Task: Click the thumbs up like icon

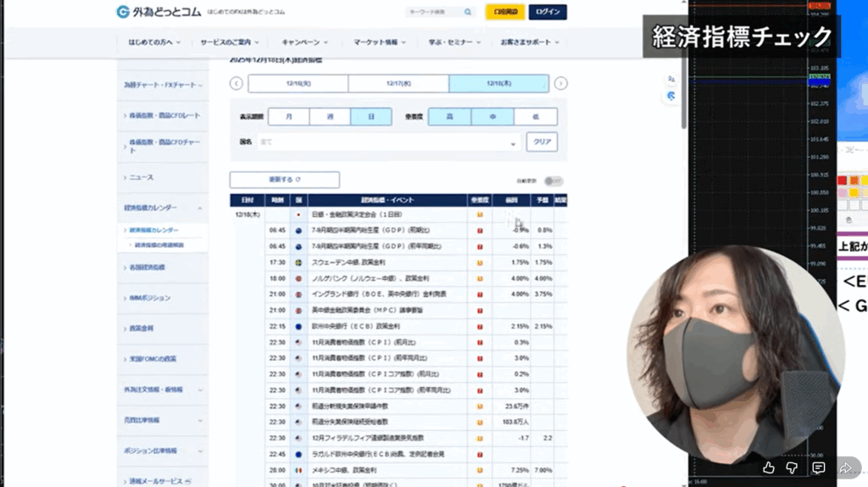Action: pos(769,467)
